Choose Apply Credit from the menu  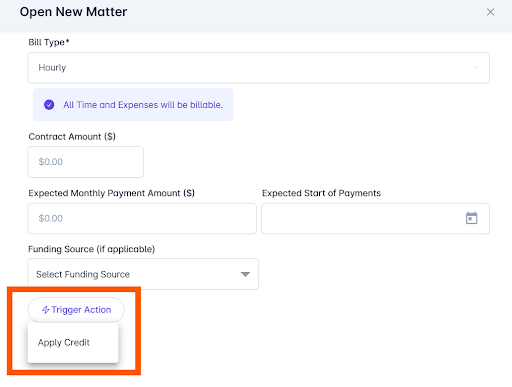73,342
